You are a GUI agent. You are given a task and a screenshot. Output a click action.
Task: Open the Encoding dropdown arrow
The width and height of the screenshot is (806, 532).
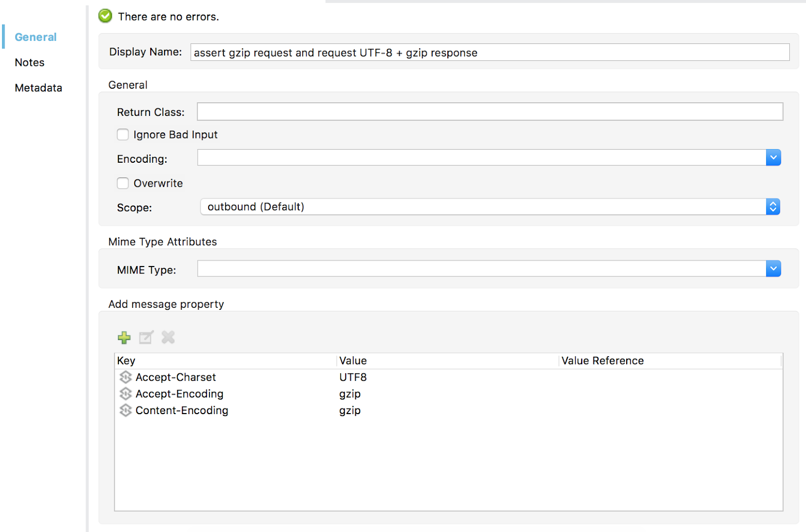pos(773,158)
